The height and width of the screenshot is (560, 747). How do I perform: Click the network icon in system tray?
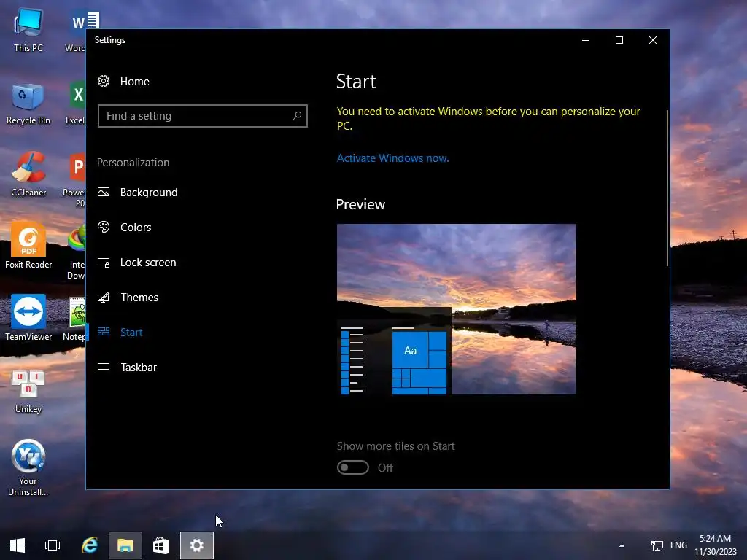pyautogui.click(x=657, y=545)
